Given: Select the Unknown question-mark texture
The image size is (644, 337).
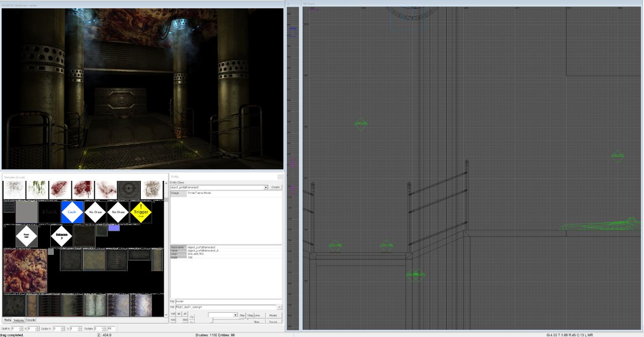Looking at the screenshot, I should (x=61, y=236).
